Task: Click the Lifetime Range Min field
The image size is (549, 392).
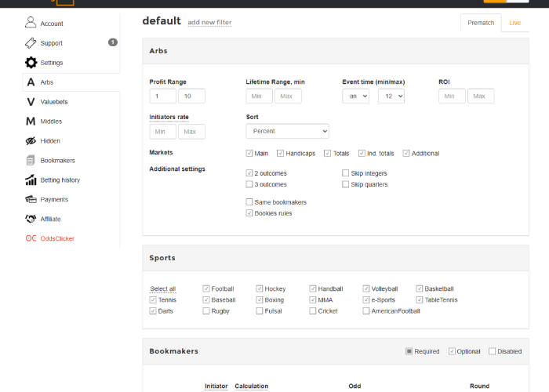Action: [259, 96]
